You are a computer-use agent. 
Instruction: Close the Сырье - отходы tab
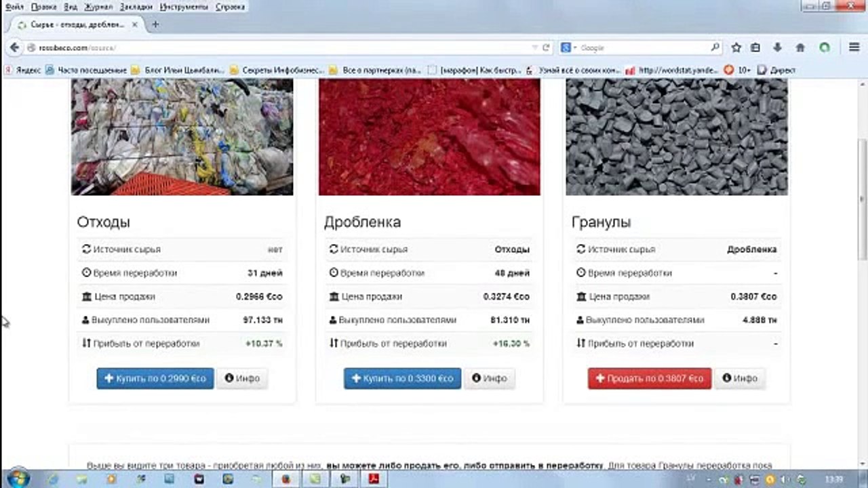point(134,24)
